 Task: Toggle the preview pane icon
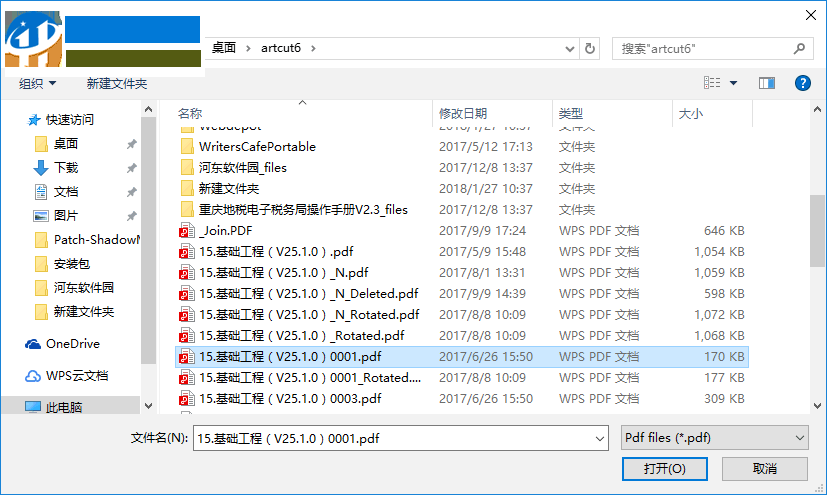tap(767, 83)
